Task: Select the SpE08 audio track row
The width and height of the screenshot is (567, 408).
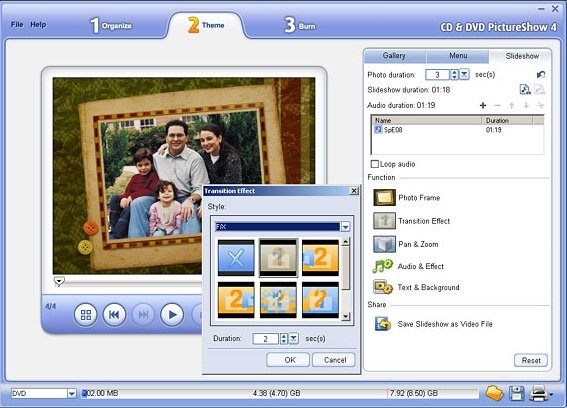Action: (x=457, y=129)
